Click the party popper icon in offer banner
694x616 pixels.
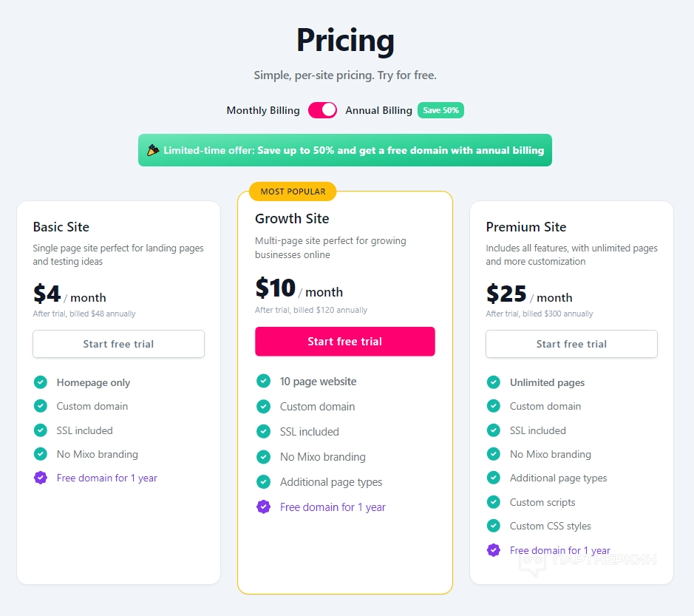(x=153, y=150)
